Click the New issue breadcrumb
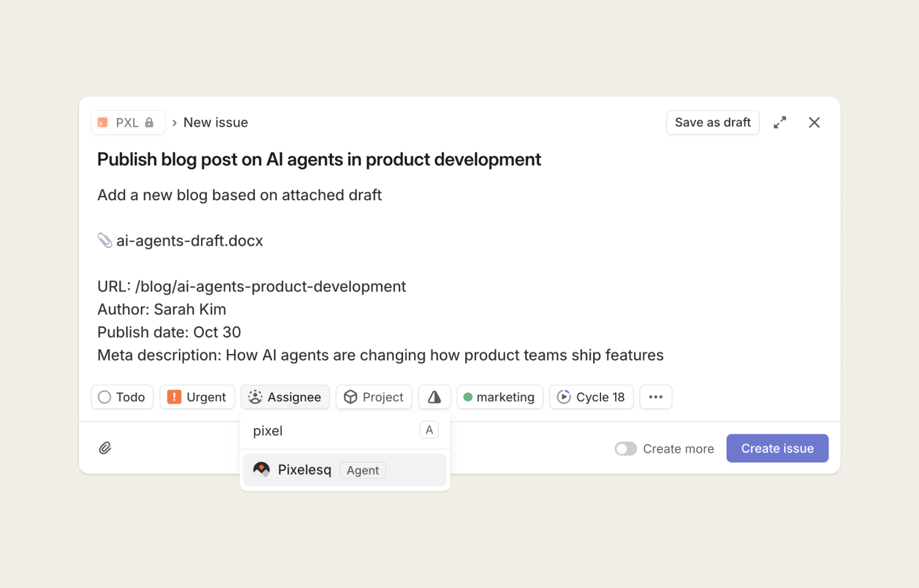Viewport: 919px width, 588px height. tap(215, 123)
